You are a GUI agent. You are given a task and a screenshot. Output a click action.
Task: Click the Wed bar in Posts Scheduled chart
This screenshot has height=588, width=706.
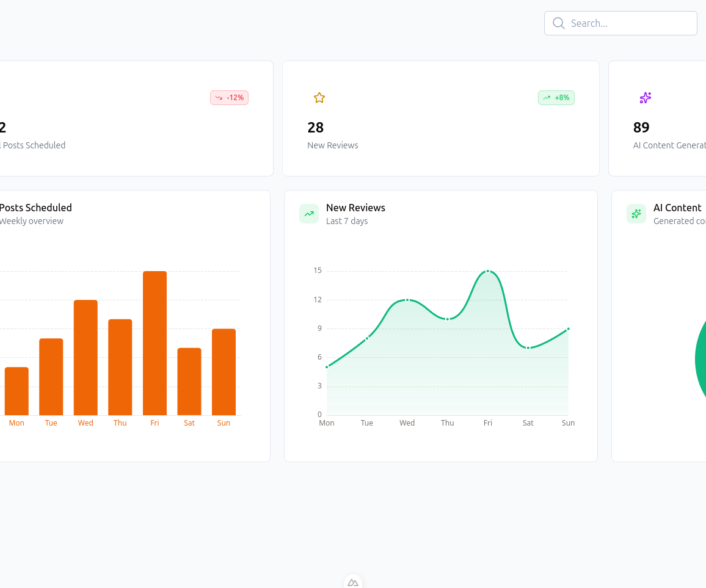[x=86, y=357]
